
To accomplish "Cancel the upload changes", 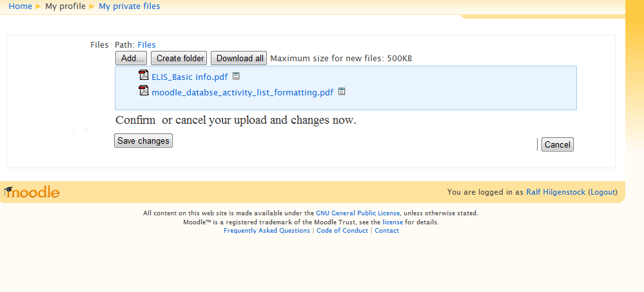I will 558,144.
